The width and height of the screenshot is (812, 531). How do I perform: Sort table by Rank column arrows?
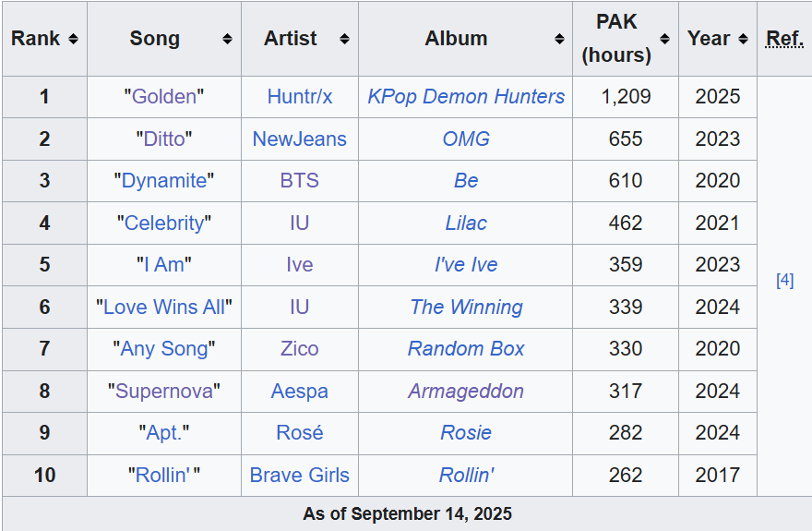click(x=73, y=39)
